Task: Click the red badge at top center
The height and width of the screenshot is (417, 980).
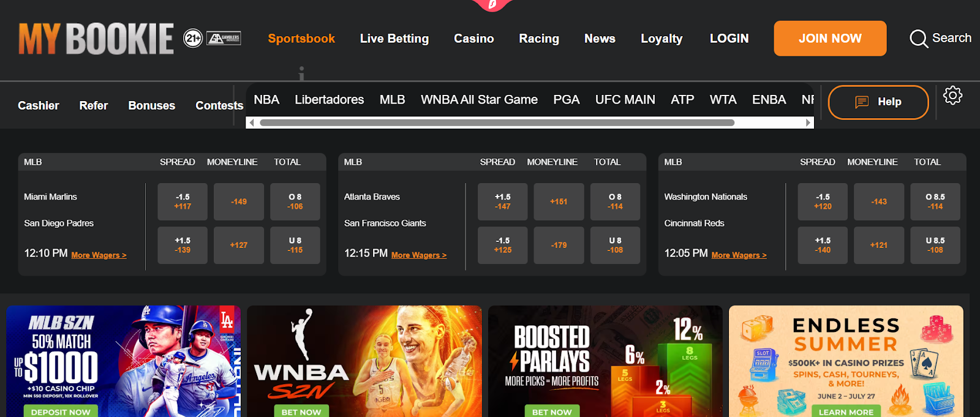Action: coord(492,4)
